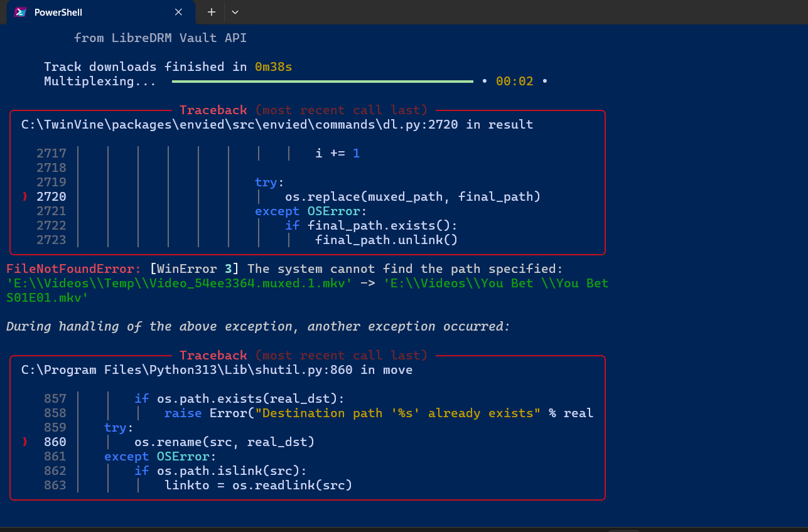Viewport: 808px width, 532px height.
Task: Click the 00:02 elapsed time
Action: pos(515,81)
